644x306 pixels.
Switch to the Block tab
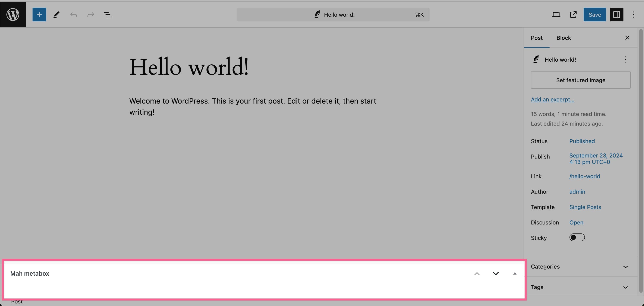[563, 38]
